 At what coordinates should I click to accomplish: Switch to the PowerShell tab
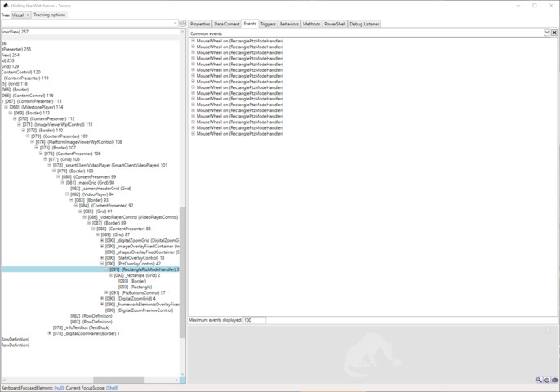335,24
